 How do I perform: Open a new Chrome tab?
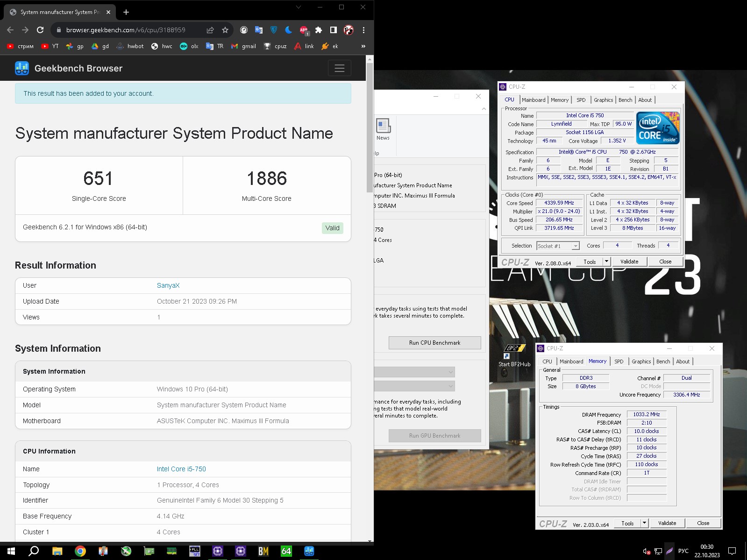pos(126,12)
